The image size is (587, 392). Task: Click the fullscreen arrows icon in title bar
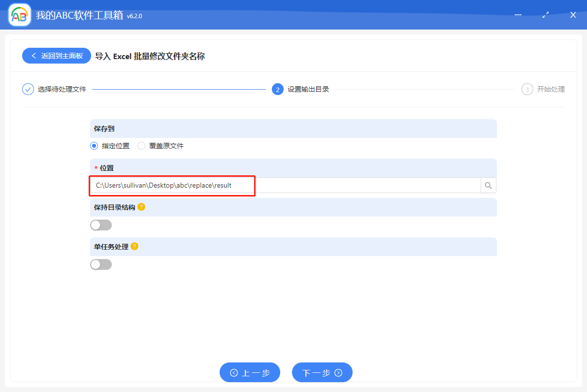tap(545, 15)
